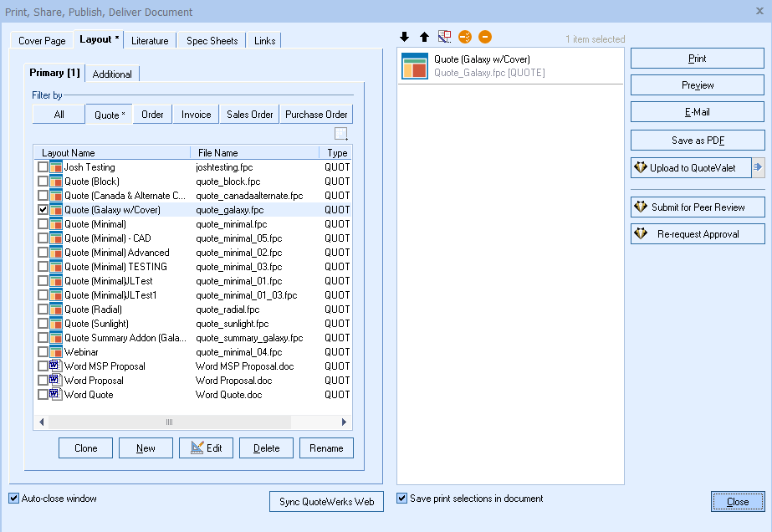Click the orange minus remove icon
The image size is (772, 532).
(485, 37)
